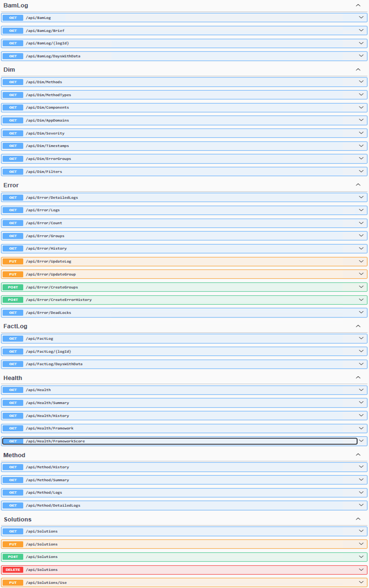Open the /api/Health/History endpoint
Viewport: 369px width, 588px height.
tap(184, 415)
